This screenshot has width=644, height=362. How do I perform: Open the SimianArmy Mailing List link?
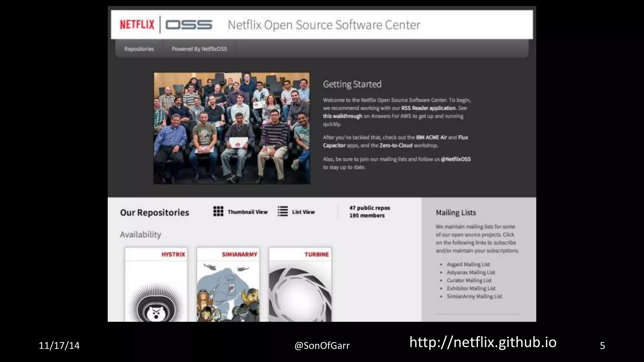[x=475, y=296]
